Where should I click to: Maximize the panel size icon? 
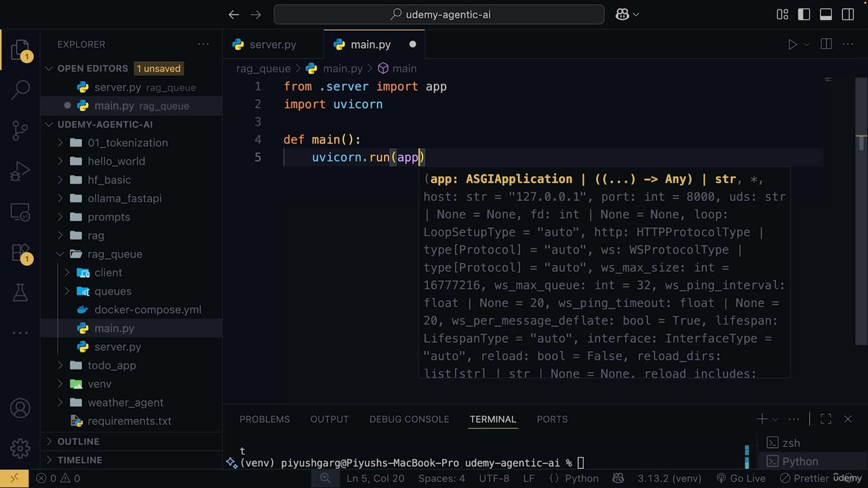click(x=826, y=420)
